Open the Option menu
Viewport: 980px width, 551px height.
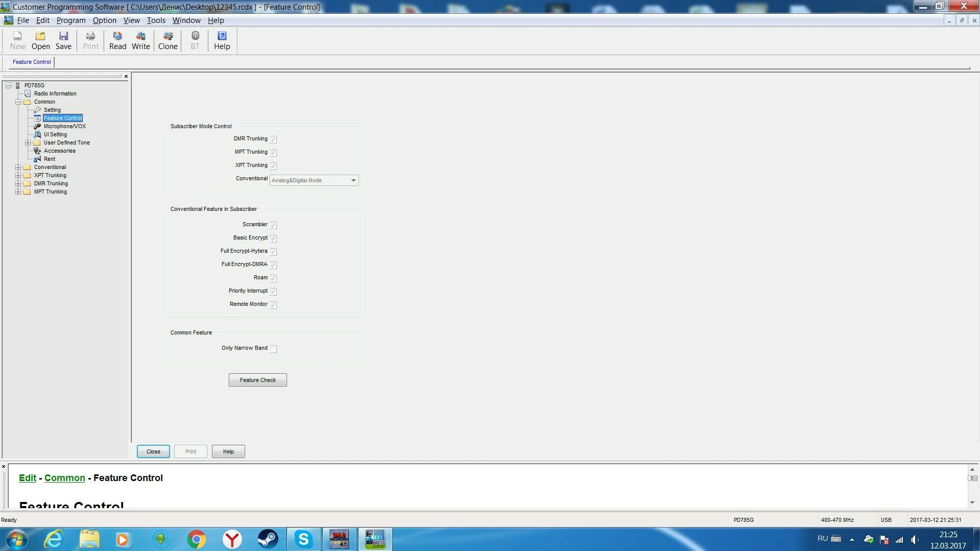(105, 20)
